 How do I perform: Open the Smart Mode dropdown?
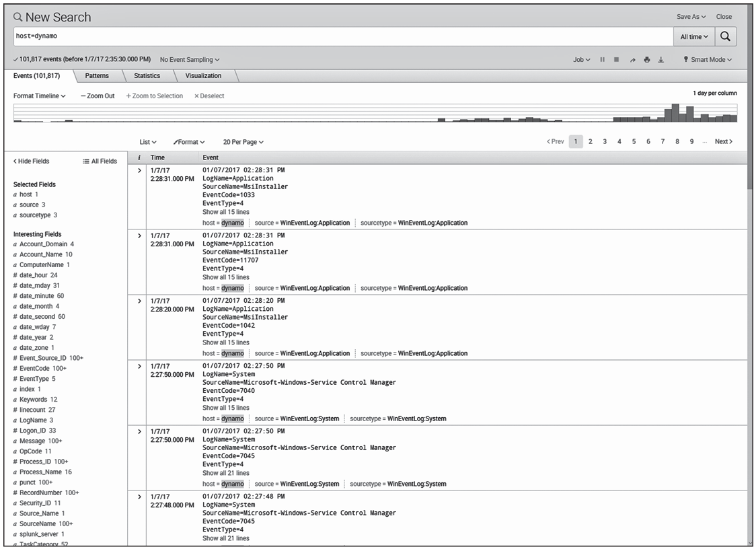point(708,60)
